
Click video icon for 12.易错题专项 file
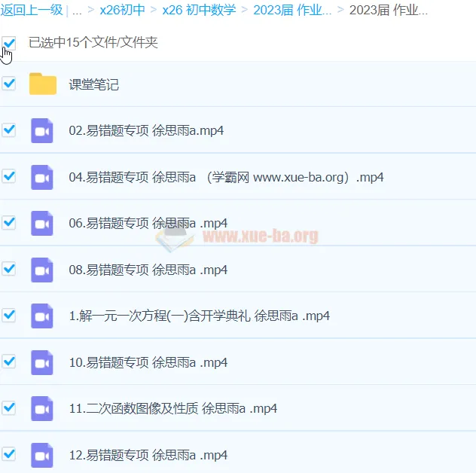click(x=42, y=455)
